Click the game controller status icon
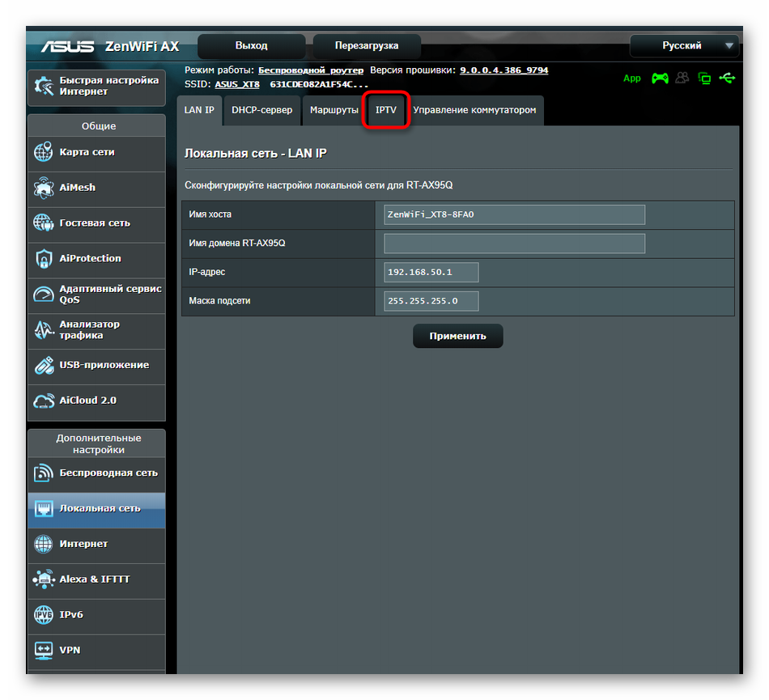Screen dimensions: 769x700 (661, 78)
